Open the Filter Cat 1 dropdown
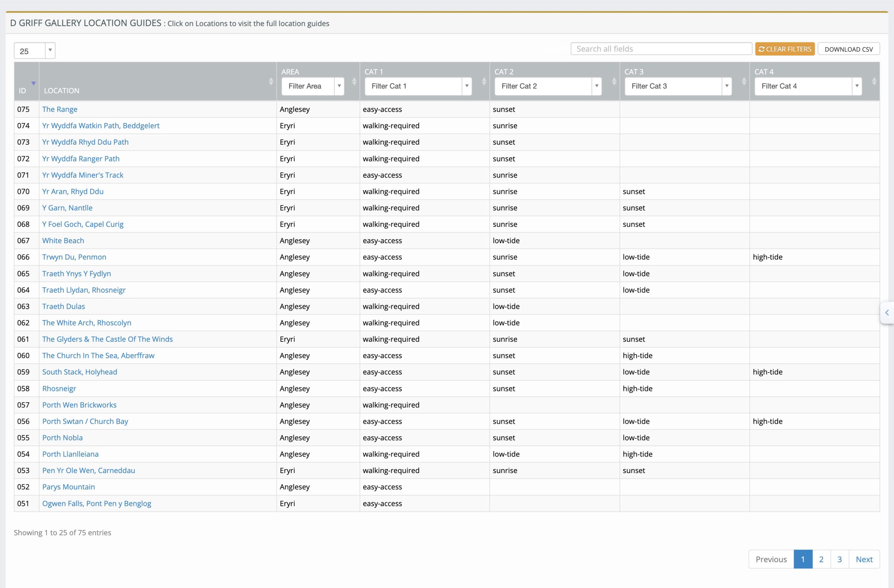The height and width of the screenshot is (588, 894). [418, 86]
